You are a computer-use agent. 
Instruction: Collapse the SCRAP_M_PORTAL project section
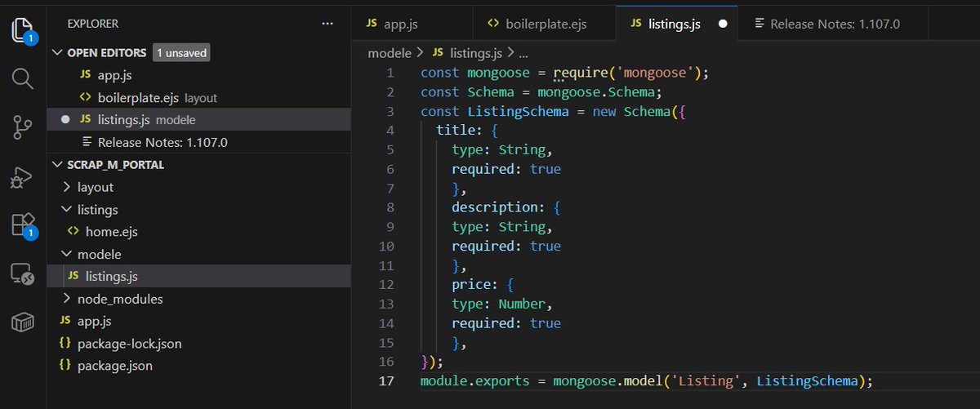(x=56, y=164)
